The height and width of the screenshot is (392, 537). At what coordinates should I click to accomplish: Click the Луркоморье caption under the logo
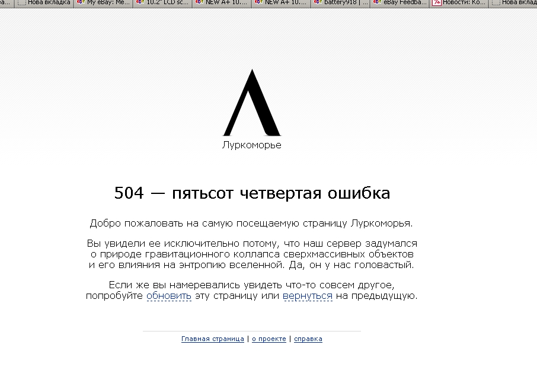click(x=252, y=145)
